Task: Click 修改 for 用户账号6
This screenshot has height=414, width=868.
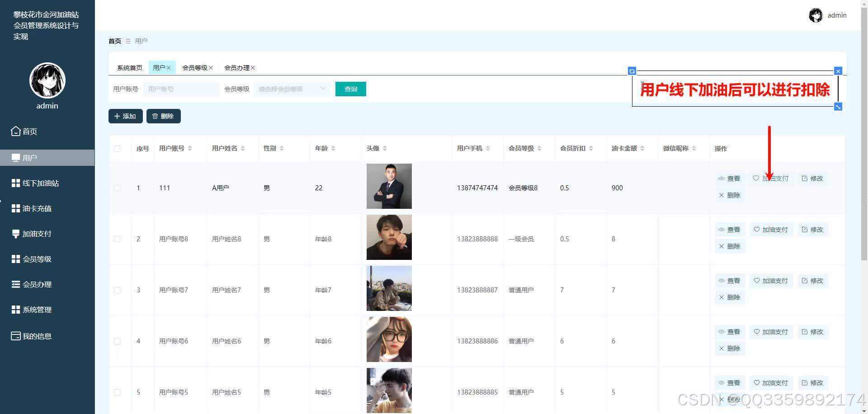Action: click(812, 332)
